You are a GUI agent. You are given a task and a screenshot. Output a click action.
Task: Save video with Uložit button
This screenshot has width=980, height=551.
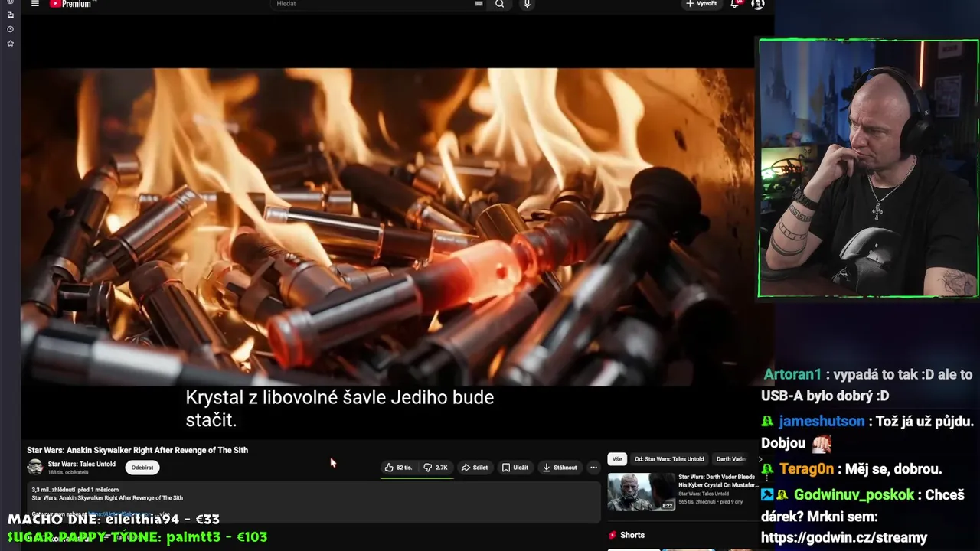(515, 468)
